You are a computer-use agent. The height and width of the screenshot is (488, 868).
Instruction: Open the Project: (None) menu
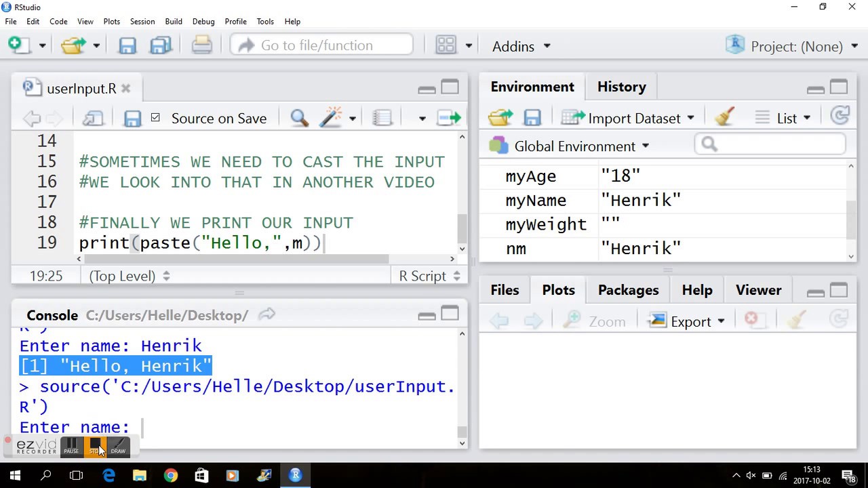point(792,46)
